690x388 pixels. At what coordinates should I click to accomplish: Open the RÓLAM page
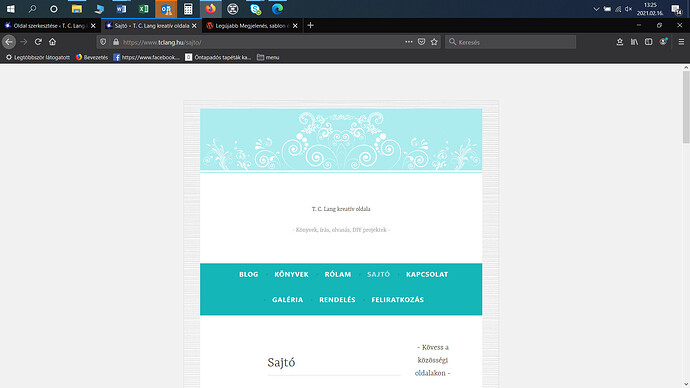pyautogui.click(x=338, y=275)
